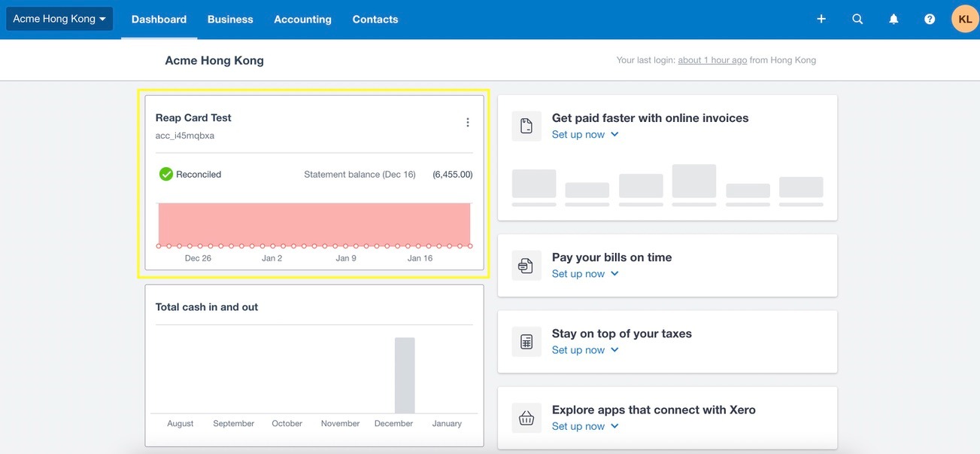980x454 pixels.
Task: Open the Accounting menu
Action: pos(302,20)
